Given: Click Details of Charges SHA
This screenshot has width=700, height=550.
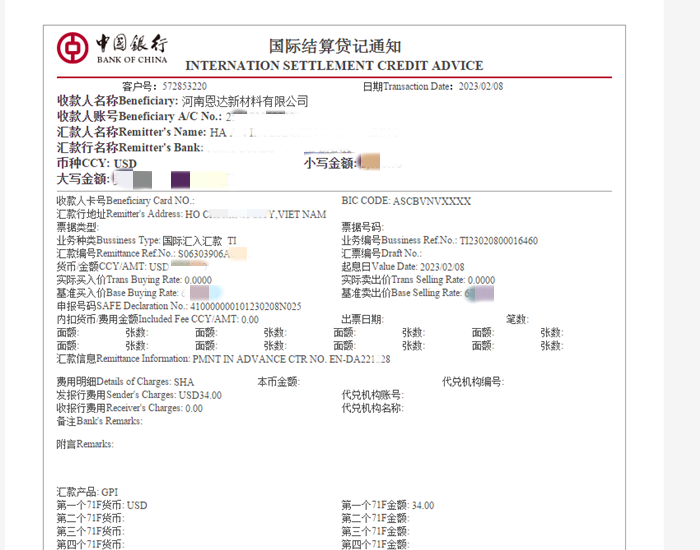Looking at the screenshot, I should (125, 382).
